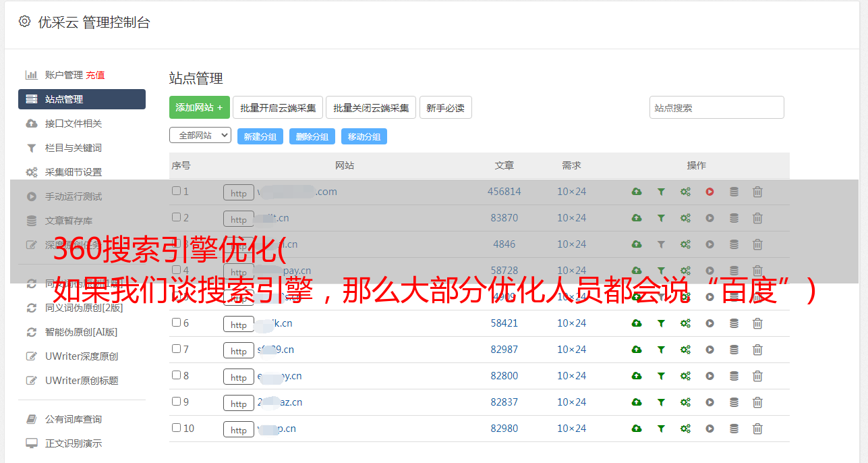Viewport: 868px width, 463px height.
Task: Click the trash icon in row 2
Action: (x=757, y=218)
